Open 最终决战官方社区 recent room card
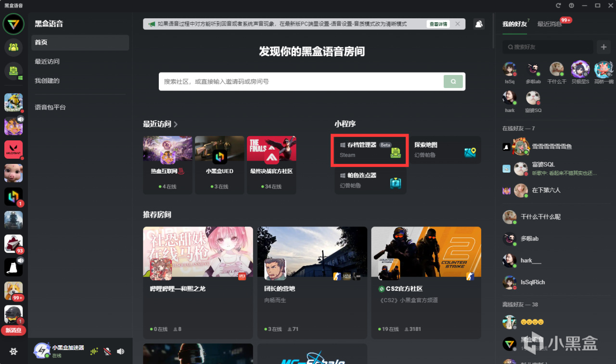Screen dimensions: 616x364 (x=271, y=165)
